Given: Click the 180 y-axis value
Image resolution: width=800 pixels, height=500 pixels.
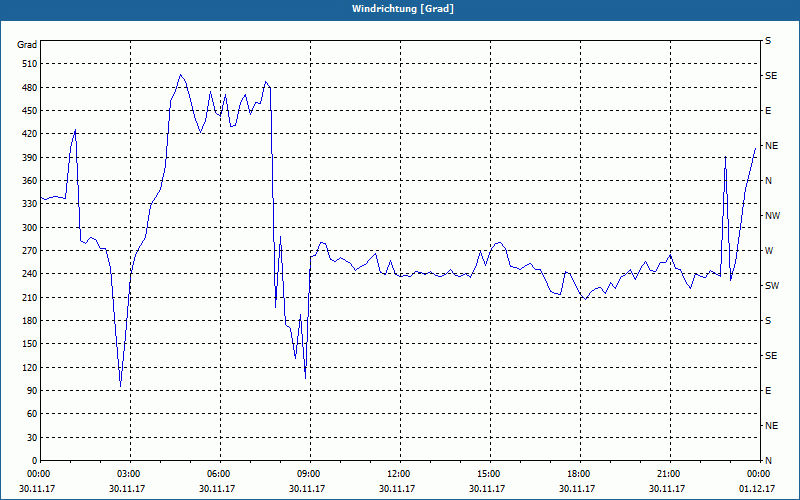Looking at the screenshot, I should [29, 320].
